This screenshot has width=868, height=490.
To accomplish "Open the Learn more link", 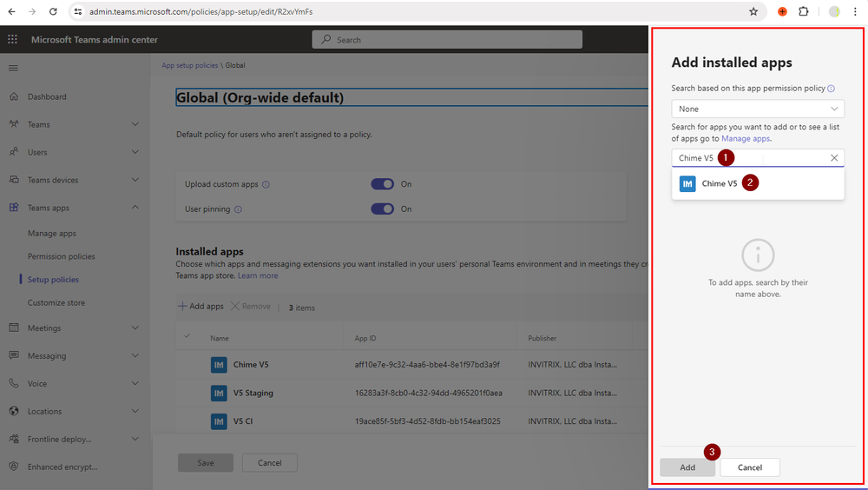I will pyautogui.click(x=258, y=275).
